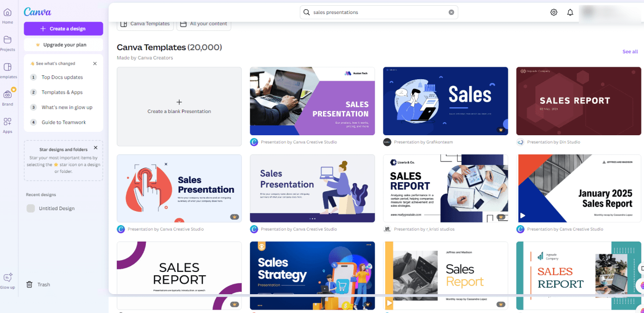Open the Trash link
The width and height of the screenshot is (644, 313).
pos(43,285)
